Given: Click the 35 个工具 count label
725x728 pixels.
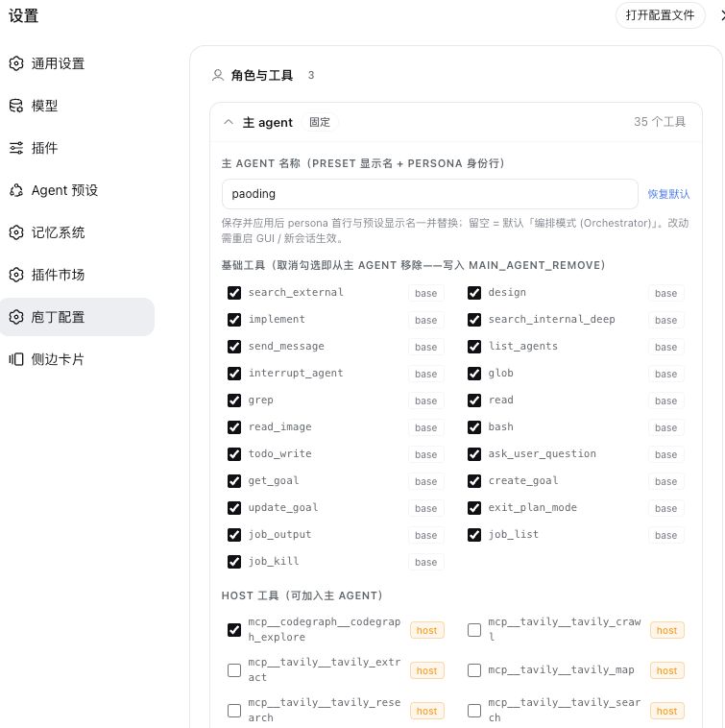Looking at the screenshot, I should click(x=660, y=122).
